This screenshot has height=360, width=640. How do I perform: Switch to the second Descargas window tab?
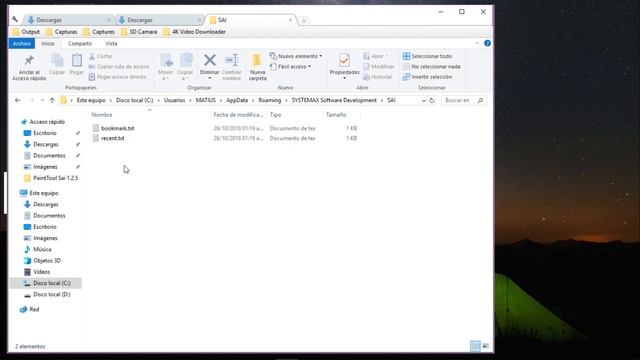(x=158, y=20)
